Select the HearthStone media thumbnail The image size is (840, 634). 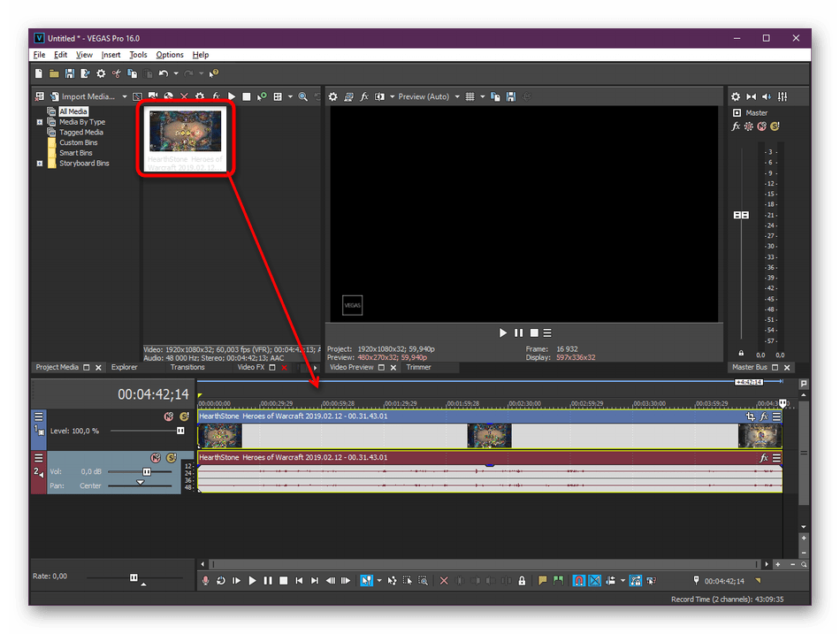pyautogui.click(x=186, y=131)
